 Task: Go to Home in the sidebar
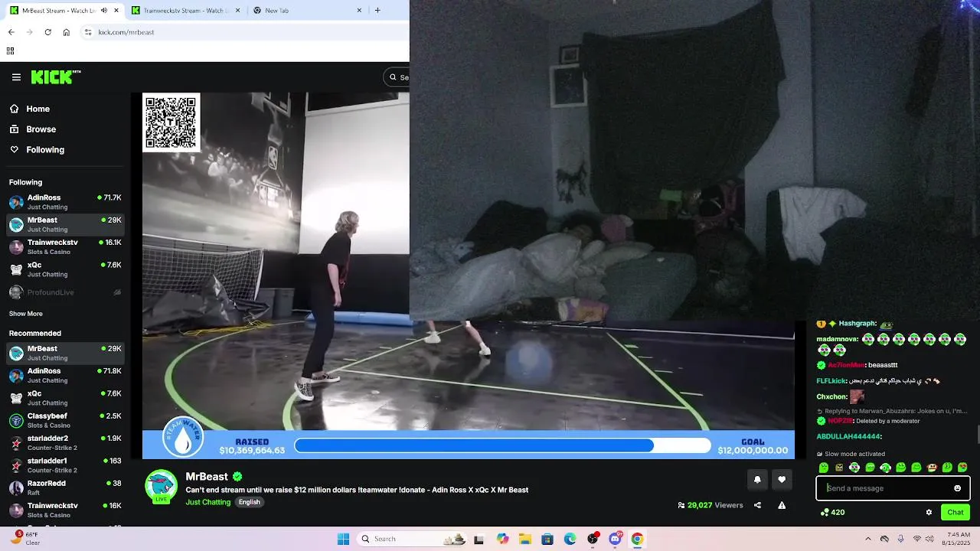[x=65, y=109]
